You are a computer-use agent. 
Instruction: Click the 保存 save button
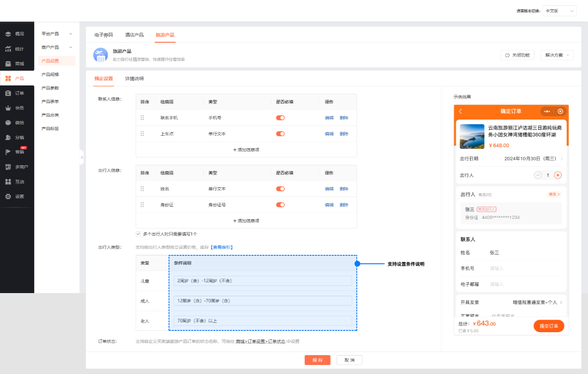317,360
